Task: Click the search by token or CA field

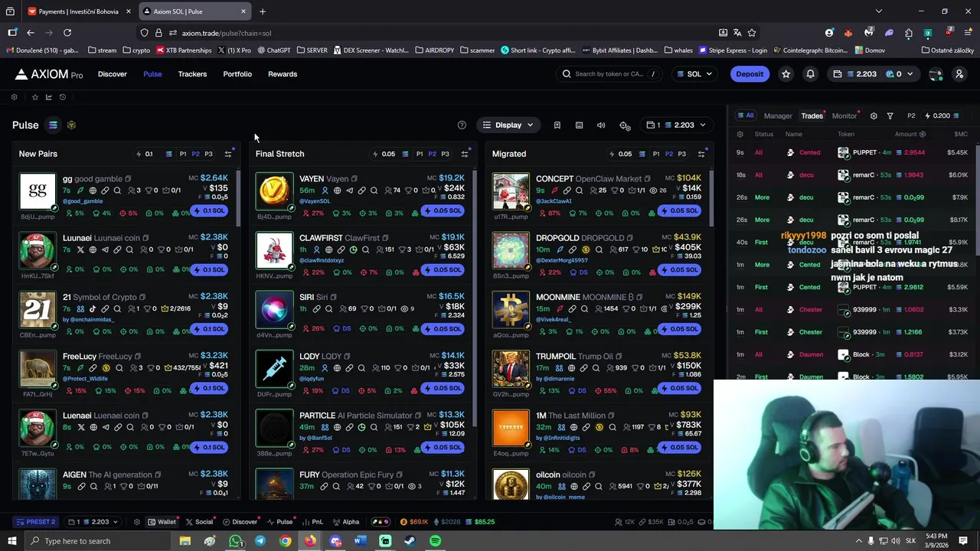Action: tap(609, 74)
